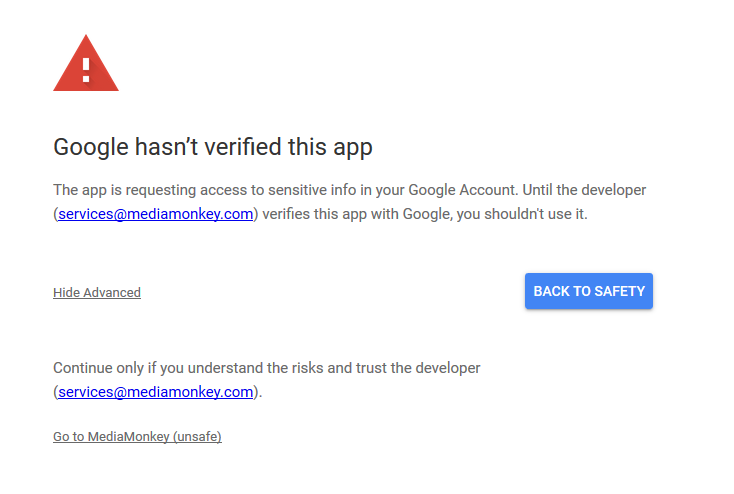Click the services@mediamonkey.com email below the Continue text

coord(156,392)
